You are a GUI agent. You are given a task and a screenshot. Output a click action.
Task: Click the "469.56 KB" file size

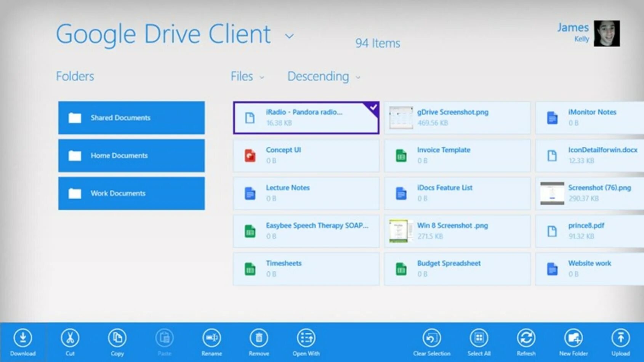tap(433, 123)
